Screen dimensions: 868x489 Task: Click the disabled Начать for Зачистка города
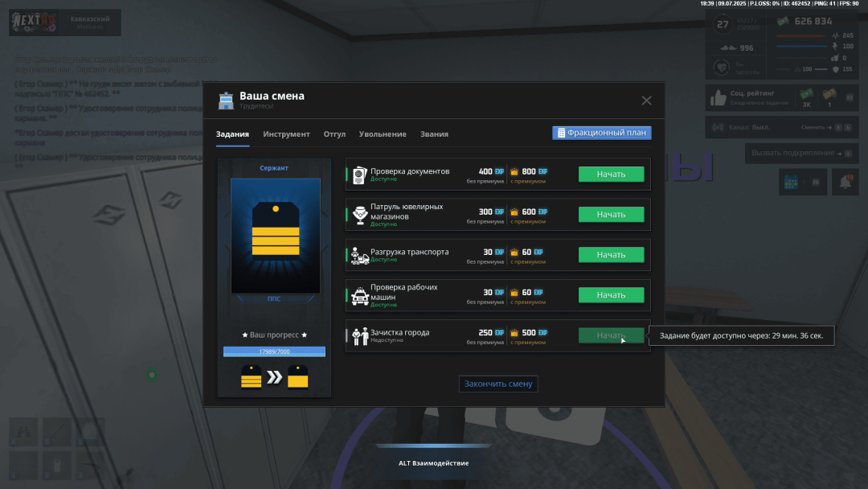(x=611, y=335)
